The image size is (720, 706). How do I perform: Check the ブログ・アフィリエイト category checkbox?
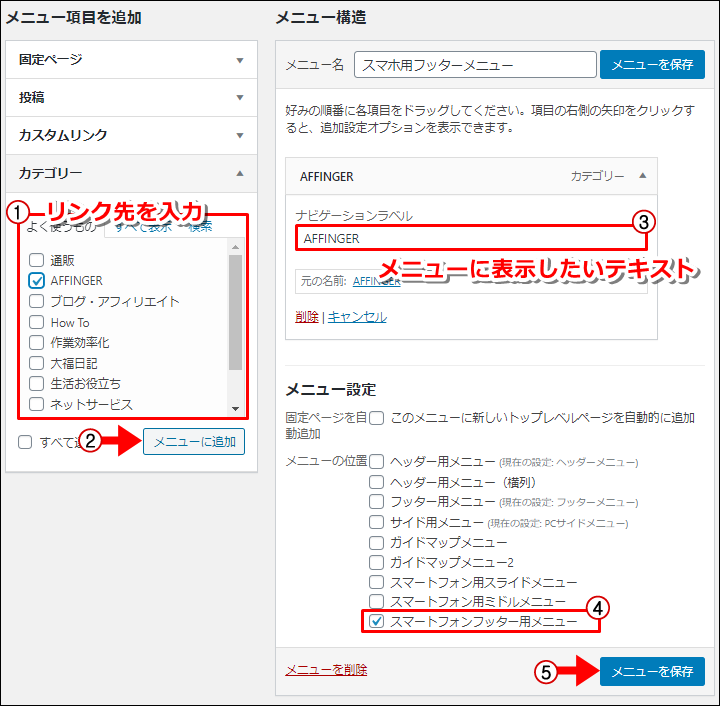37,301
